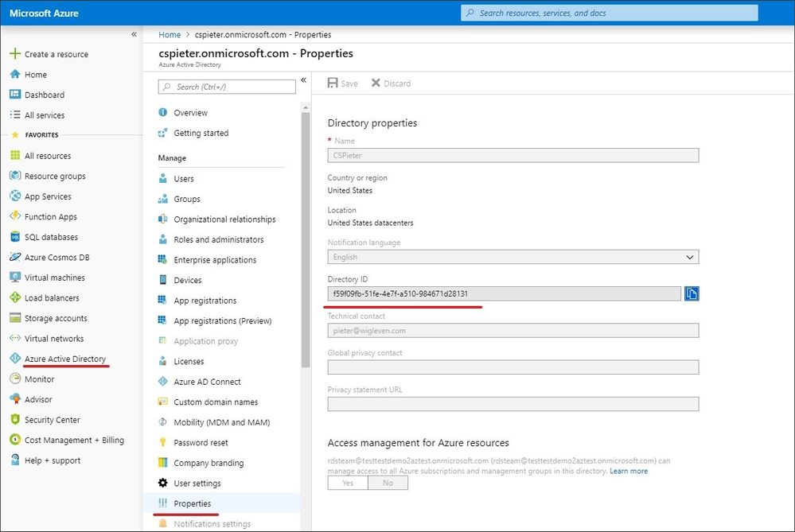Collapse the left portal sidebar
The image size is (795, 532).
pyautogui.click(x=134, y=34)
